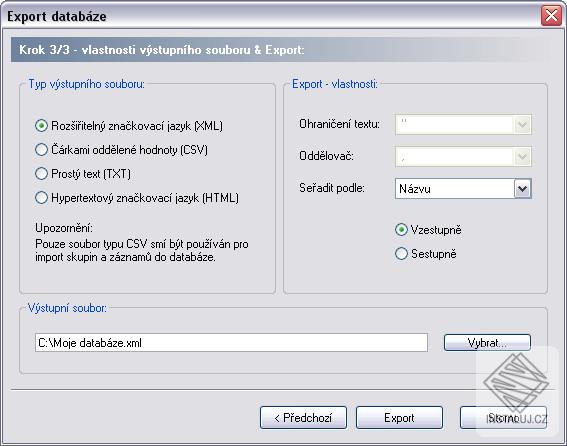
Task: Click the Export - vlastnosti group label
Action: [x=335, y=84]
